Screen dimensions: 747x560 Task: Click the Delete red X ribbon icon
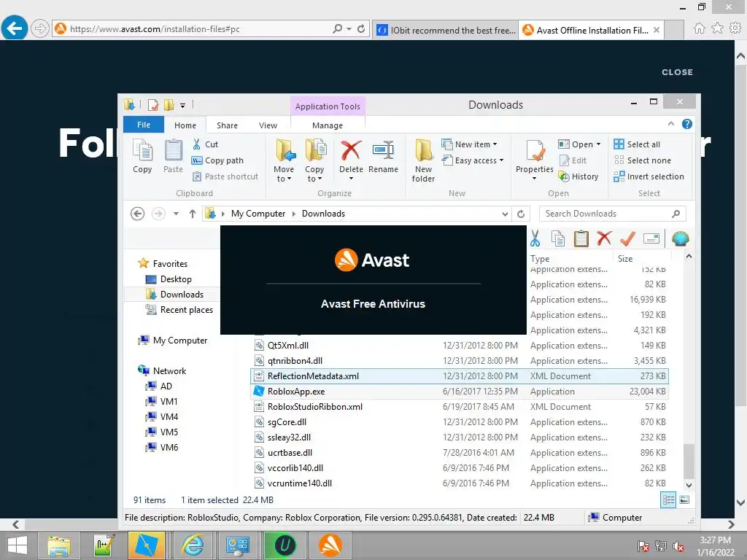tap(351, 150)
